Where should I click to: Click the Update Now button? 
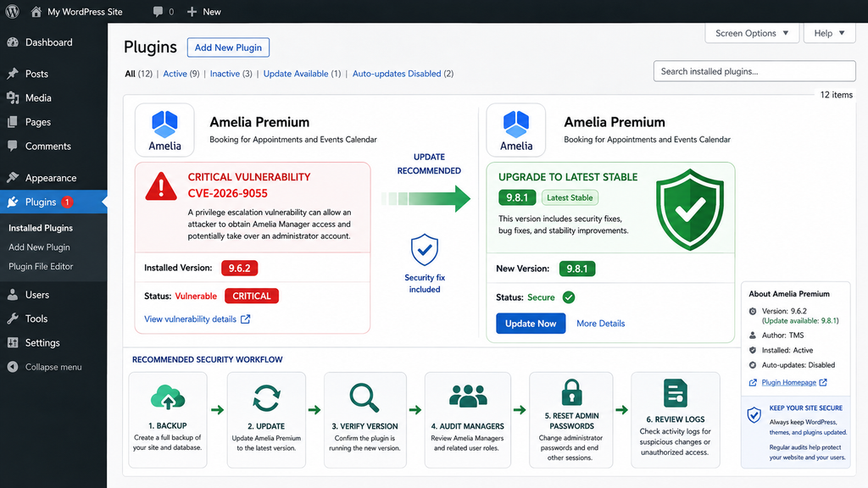[x=531, y=324]
